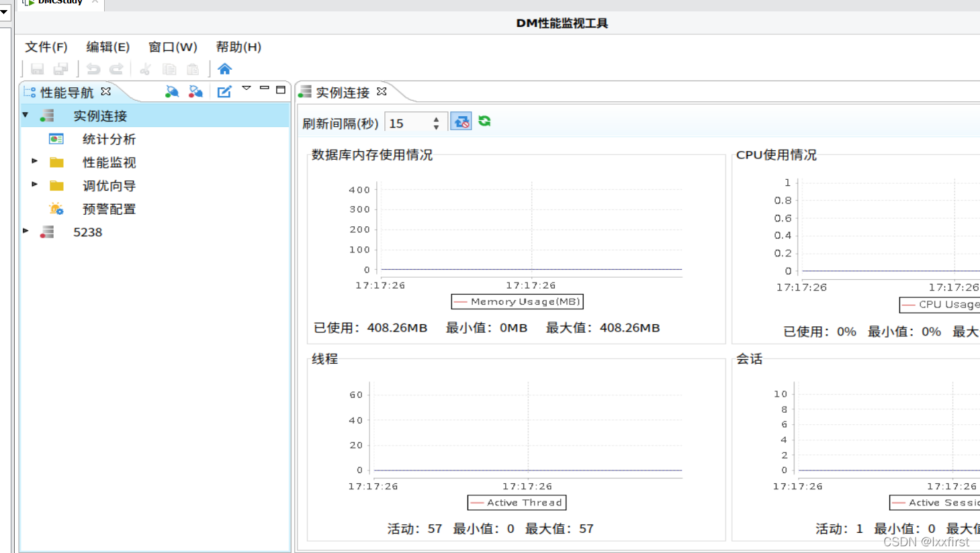The width and height of the screenshot is (980, 553).
Task: Close the 性能导航 view tab
Action: pos(106,91)
